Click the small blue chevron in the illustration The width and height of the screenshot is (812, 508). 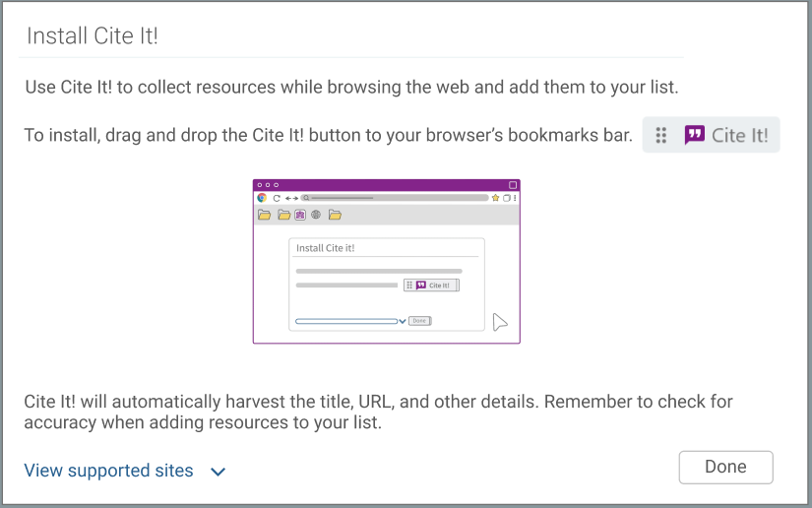click(x=402, y=321)
